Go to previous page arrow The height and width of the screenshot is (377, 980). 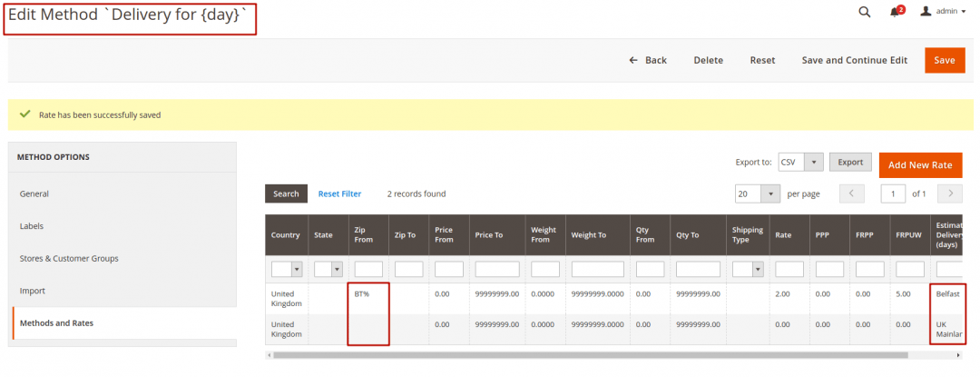coord(851,193)
